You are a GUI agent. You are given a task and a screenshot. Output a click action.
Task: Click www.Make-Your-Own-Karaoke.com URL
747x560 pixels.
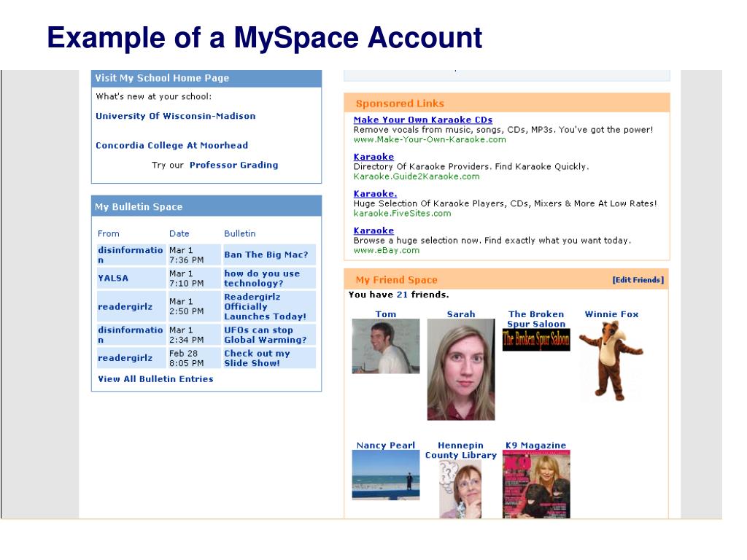430,139
